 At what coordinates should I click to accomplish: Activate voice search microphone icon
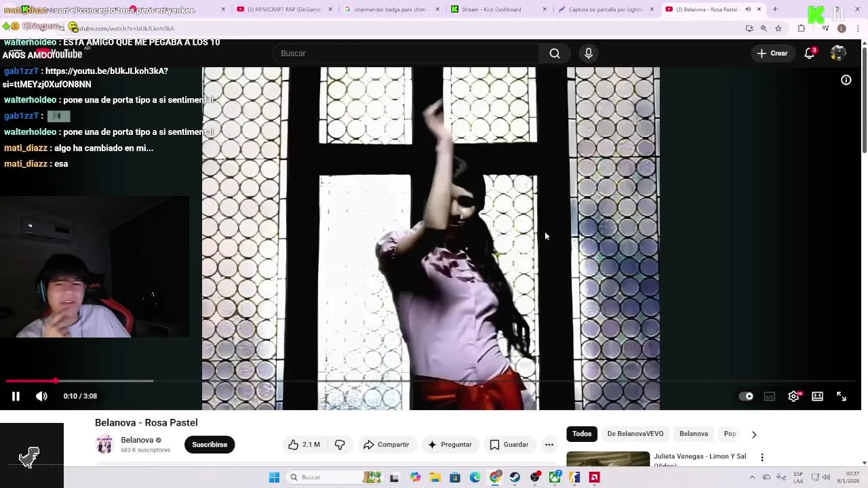point(589,54)
